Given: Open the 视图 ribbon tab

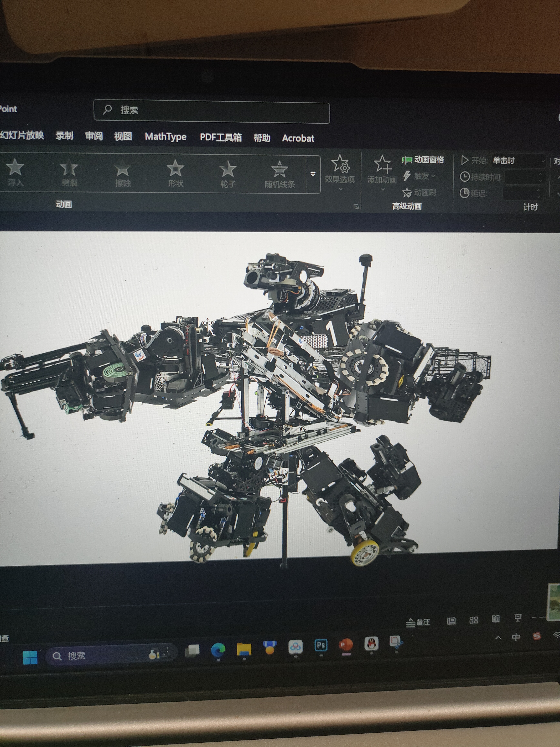Looking at the screenshot, I should tap(123, 137).
